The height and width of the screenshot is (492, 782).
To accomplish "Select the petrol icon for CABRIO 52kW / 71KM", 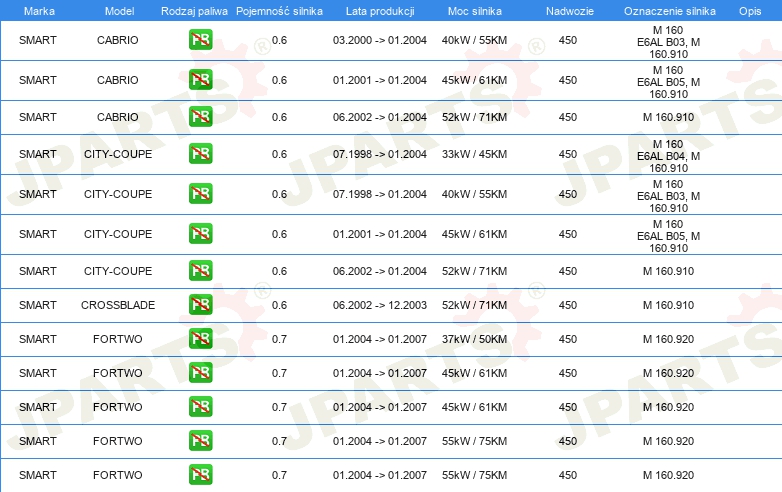I will tap(200, 117).
